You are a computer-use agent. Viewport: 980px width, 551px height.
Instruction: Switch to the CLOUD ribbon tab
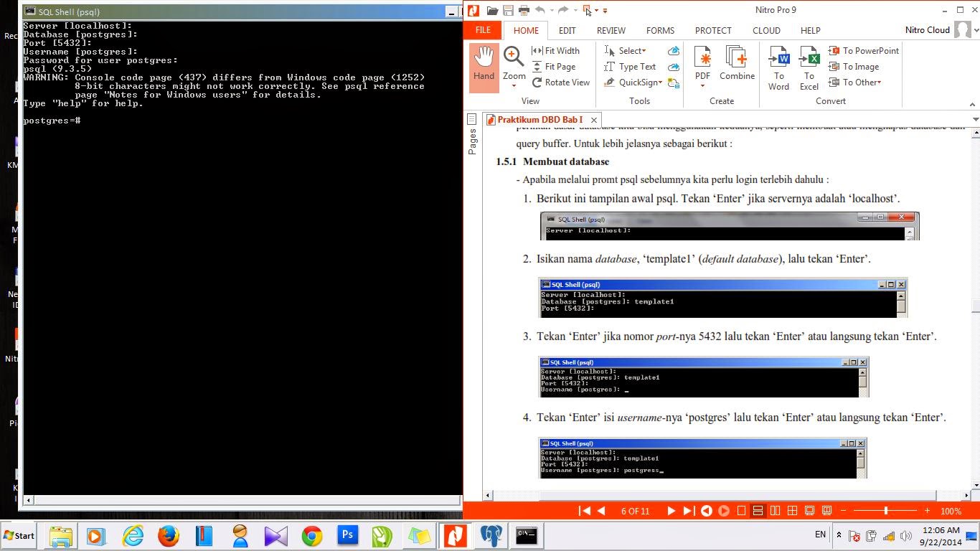click(x=766, y=31)
